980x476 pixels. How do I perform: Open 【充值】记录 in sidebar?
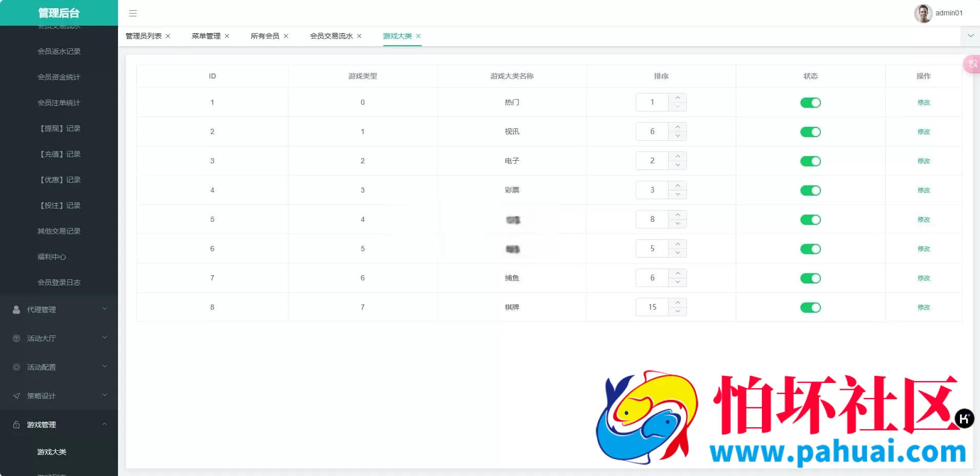[x=59, y=154]
